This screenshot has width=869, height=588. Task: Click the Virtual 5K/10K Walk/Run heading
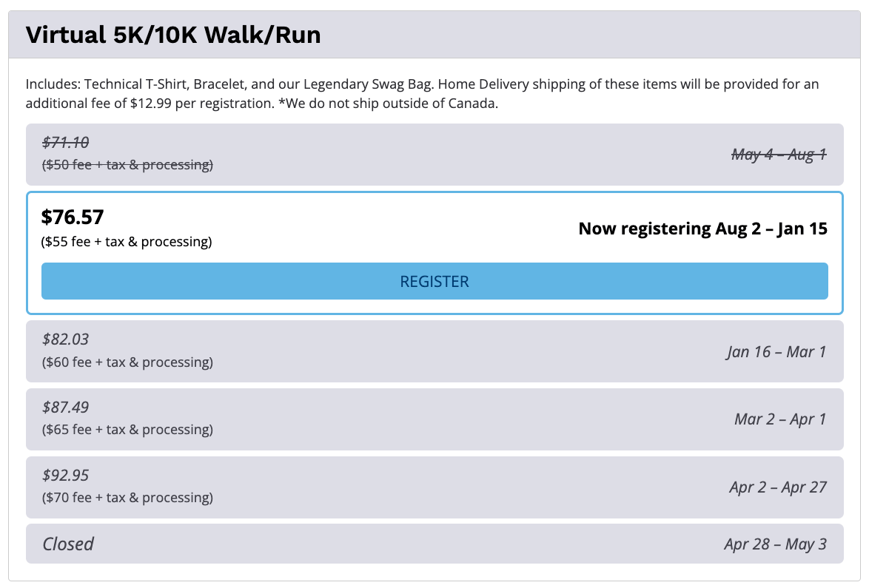pyautogui.click(x=173, y=35)
